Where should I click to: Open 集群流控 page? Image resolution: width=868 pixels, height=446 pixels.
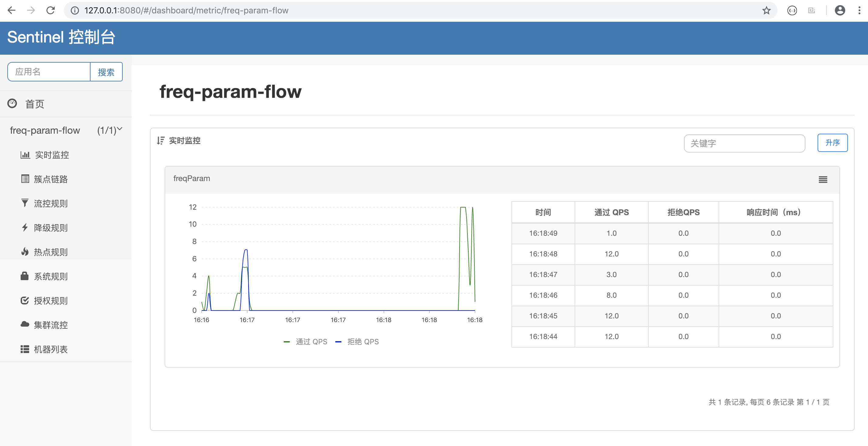(x=51, y=325)
